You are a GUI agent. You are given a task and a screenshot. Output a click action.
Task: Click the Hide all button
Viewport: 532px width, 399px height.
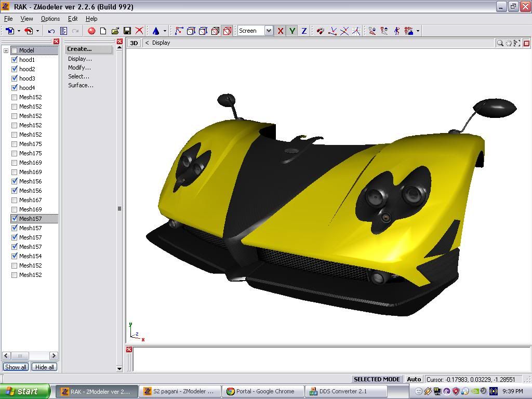coord(44,367)
